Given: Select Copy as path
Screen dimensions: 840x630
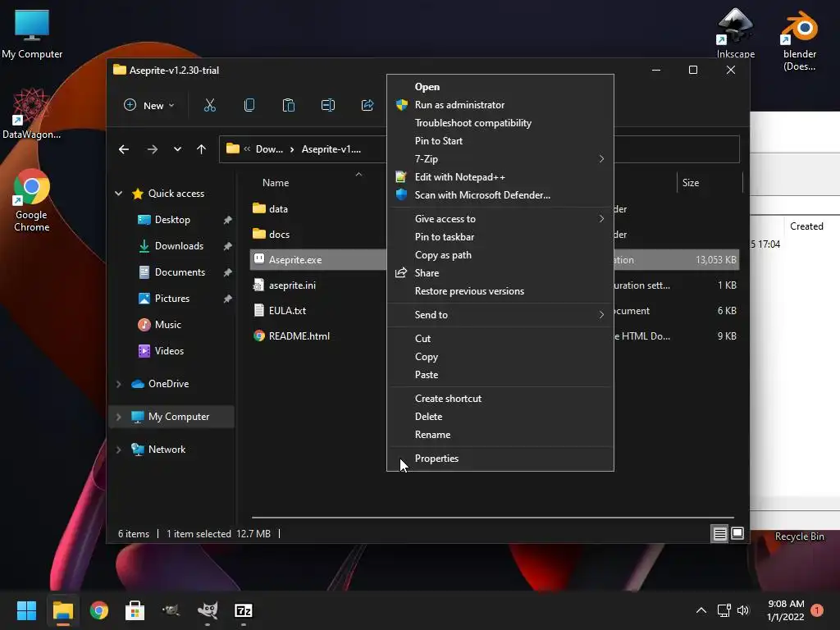Looking at the screenshot, I should 500,255.
